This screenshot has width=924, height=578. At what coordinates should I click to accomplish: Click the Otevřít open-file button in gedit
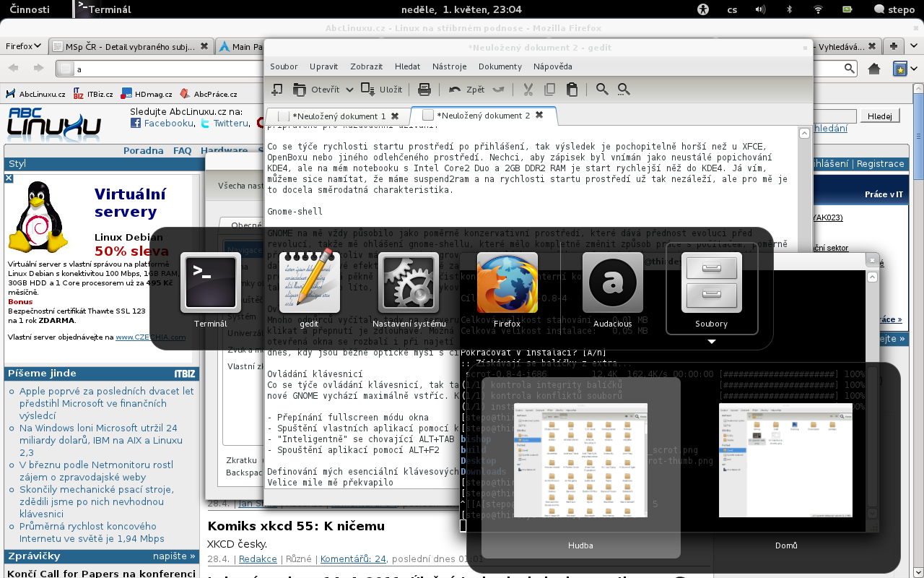[x=318, y=90]
